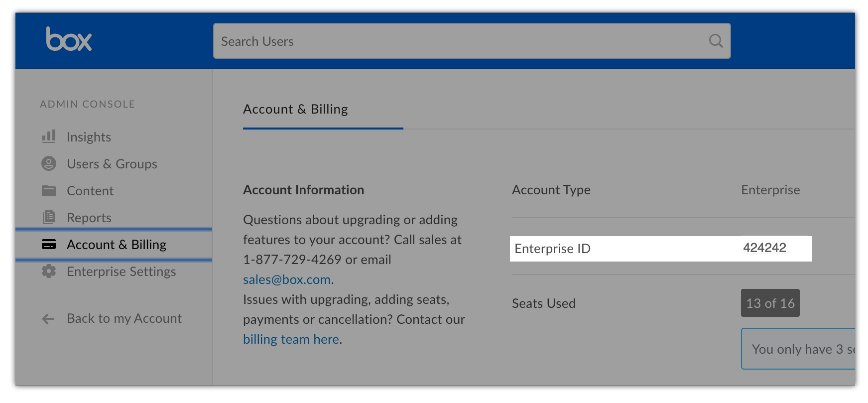Open the Reports section

coord(89,218)
